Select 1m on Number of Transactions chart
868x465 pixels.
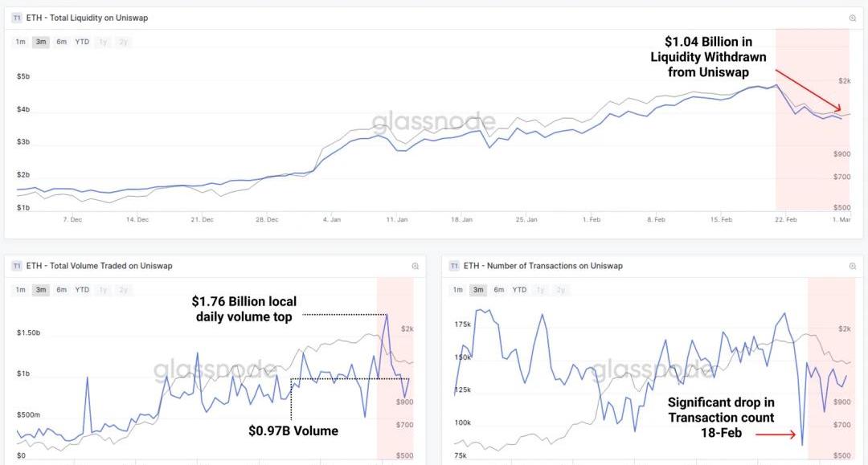coord(457,289)
